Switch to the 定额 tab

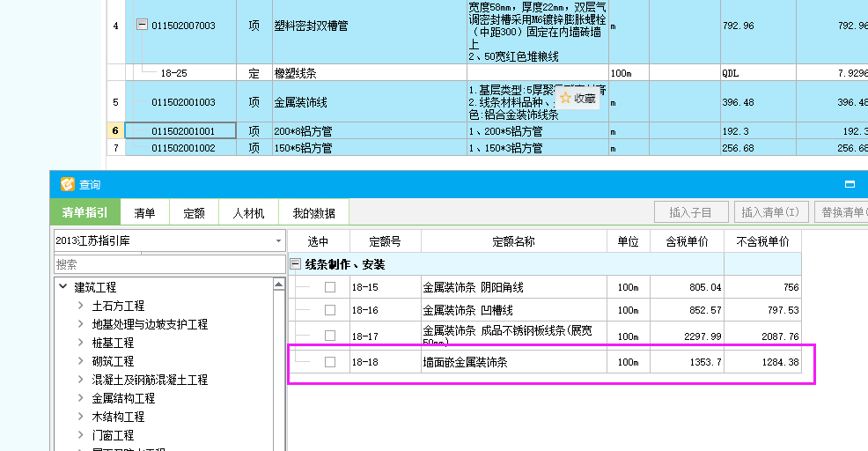[194, 213]
